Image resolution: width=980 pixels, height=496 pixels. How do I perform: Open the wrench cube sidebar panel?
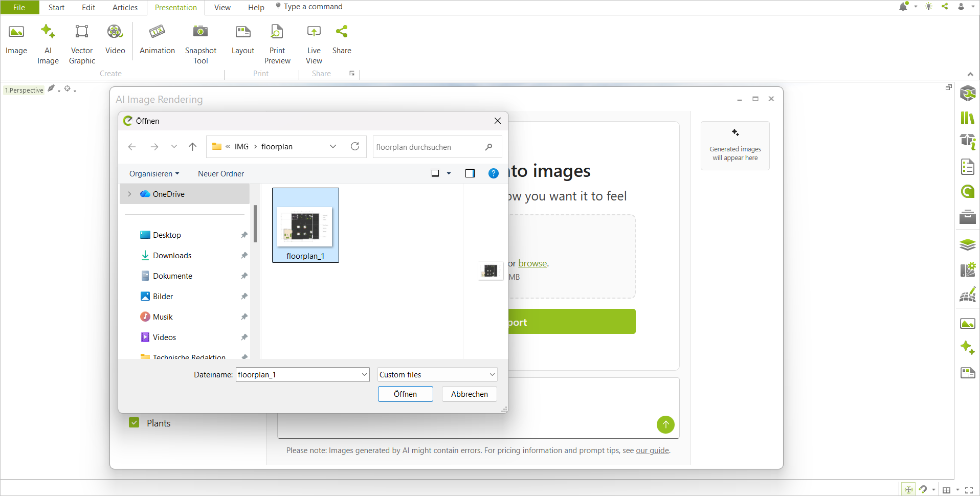tap(967, 93)
